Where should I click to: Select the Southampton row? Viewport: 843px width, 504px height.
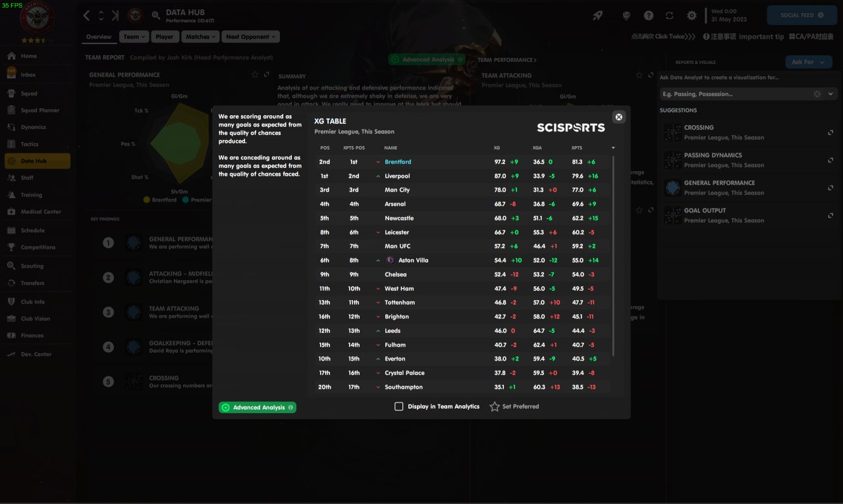click(464, 387)
